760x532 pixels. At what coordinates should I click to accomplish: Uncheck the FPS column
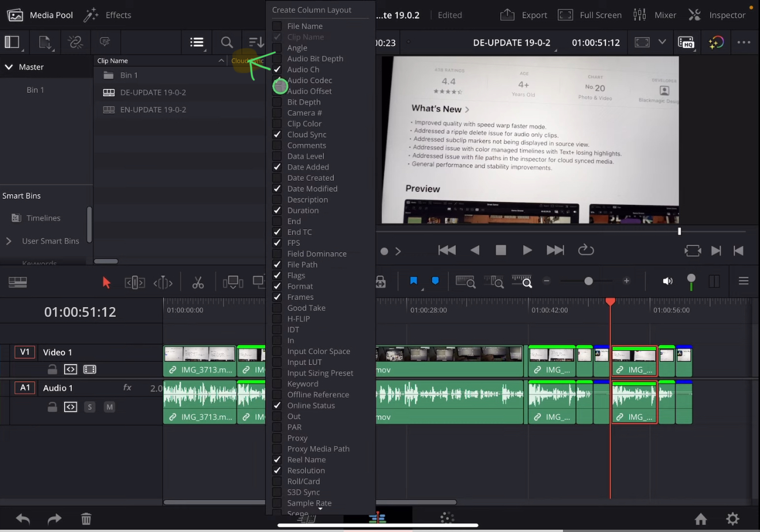pyautogui.click(x=277, y=242)
